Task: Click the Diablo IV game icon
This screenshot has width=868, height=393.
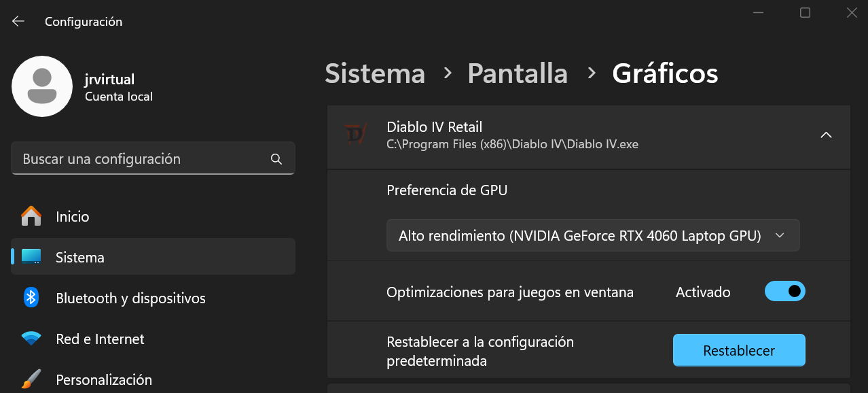Action: pyautogui.click(x=355, y=135)
